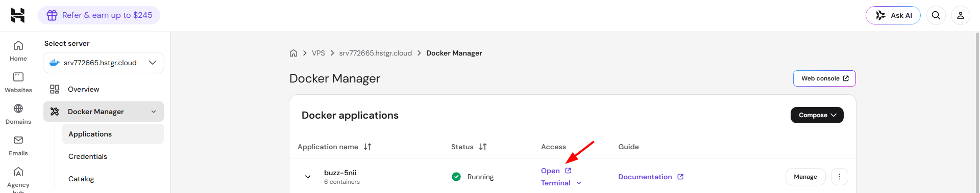Open Emails envelope icon
The width and height of the screenshot is (980, 193).
pyautogui.click(x=18, y=140)
